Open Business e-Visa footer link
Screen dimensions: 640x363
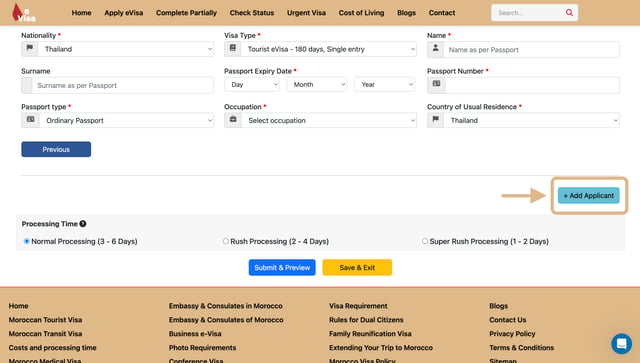tap(195, 334)
